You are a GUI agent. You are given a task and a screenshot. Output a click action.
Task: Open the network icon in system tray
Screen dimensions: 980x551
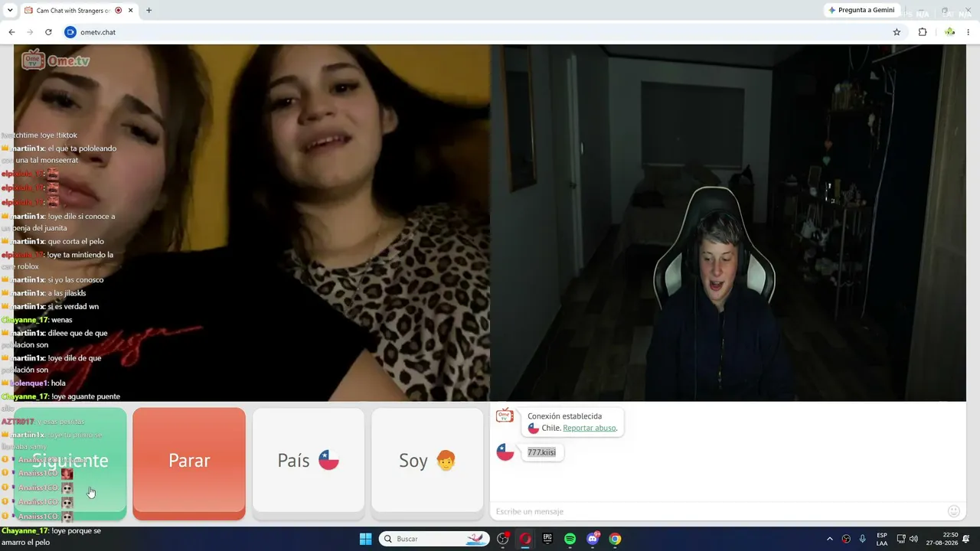901,539
